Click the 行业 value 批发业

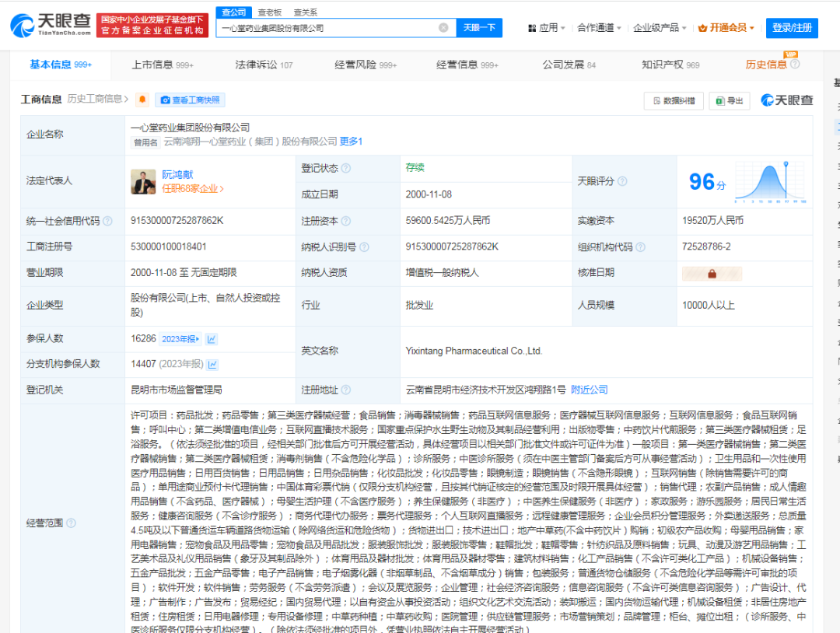pos(419,306)
